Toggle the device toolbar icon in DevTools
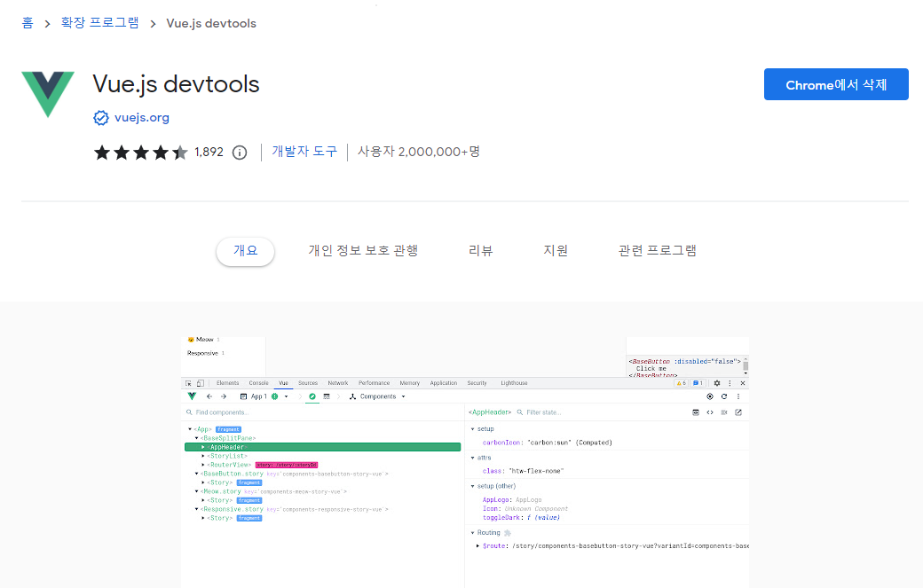 pos(201,383)
